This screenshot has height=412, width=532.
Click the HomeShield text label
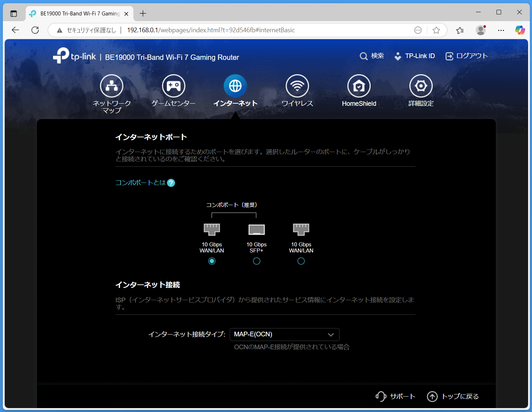click(359, 104)
